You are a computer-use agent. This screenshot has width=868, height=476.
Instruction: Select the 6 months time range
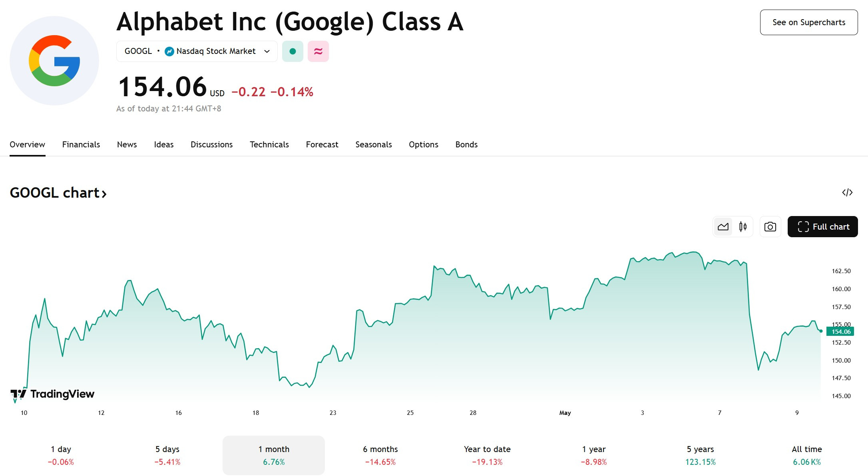point(380,455)
